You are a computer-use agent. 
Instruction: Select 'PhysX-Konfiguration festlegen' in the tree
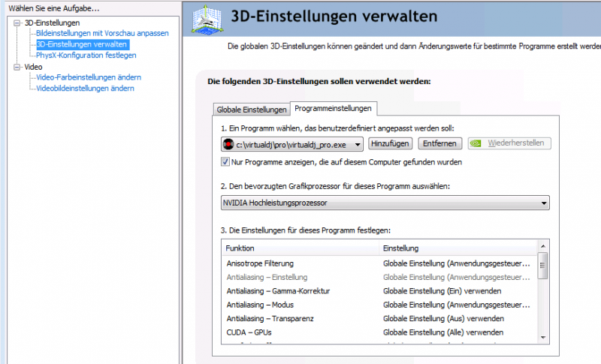[86, 56]
